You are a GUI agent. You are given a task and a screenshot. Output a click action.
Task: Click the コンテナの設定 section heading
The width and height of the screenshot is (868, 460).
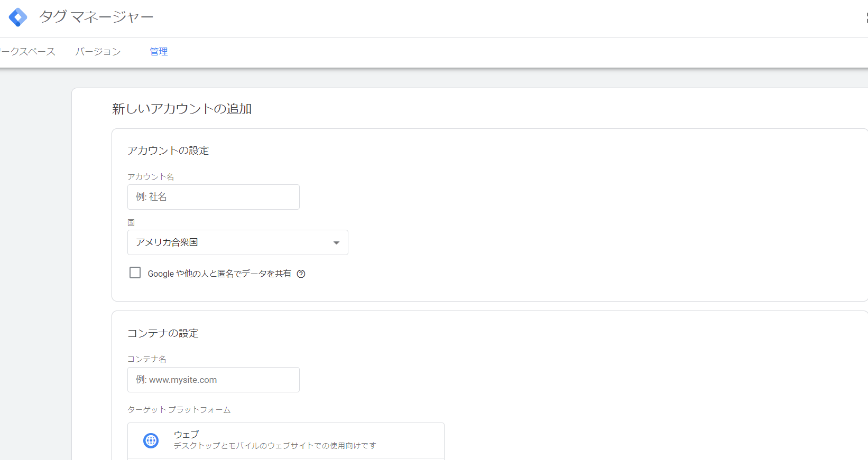(163, 333)
